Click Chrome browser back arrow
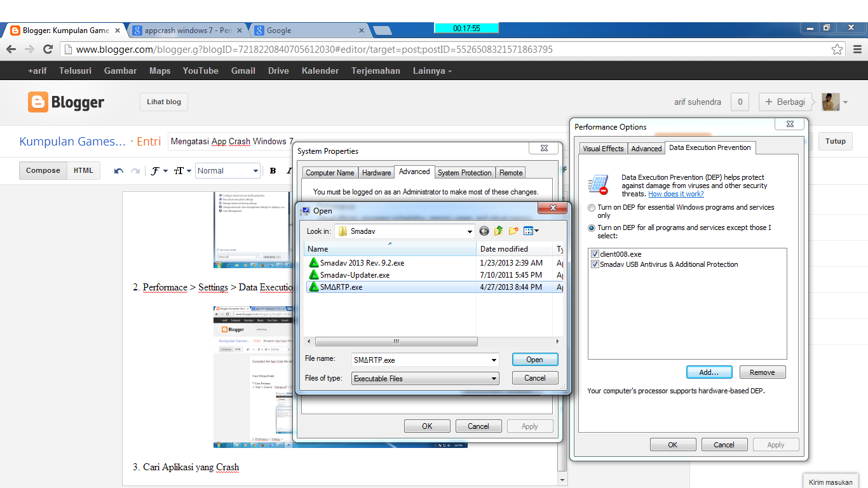Viewport: 868px width, 488px height. (11, 49)
